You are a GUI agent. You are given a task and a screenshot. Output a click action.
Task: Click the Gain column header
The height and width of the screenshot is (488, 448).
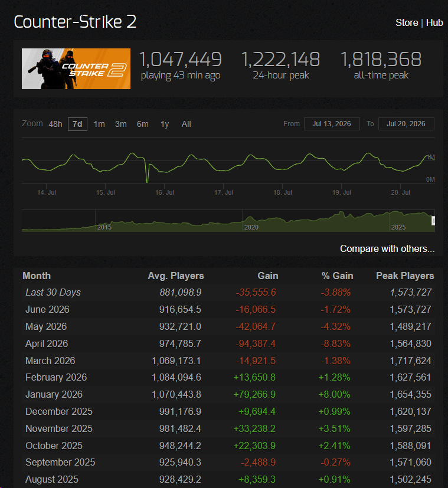pyautogui.click(x=268, y=276)
